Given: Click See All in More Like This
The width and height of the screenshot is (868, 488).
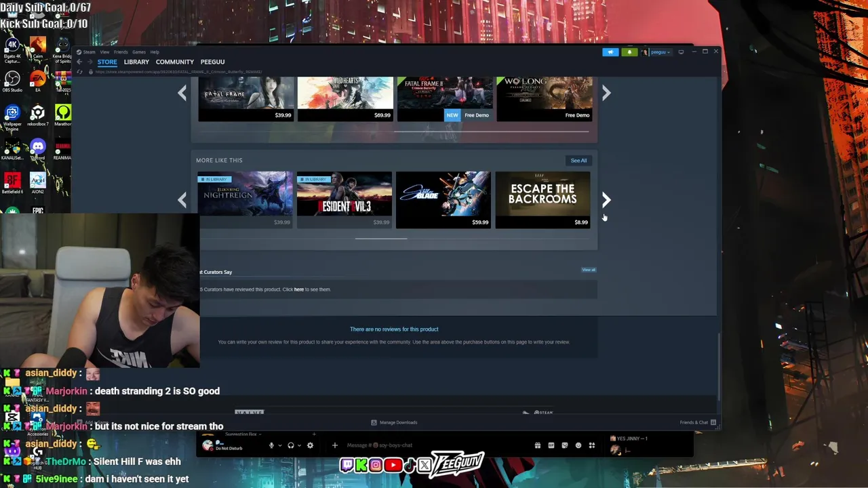Looking at the screenshot, I should [x=578, y=161].
